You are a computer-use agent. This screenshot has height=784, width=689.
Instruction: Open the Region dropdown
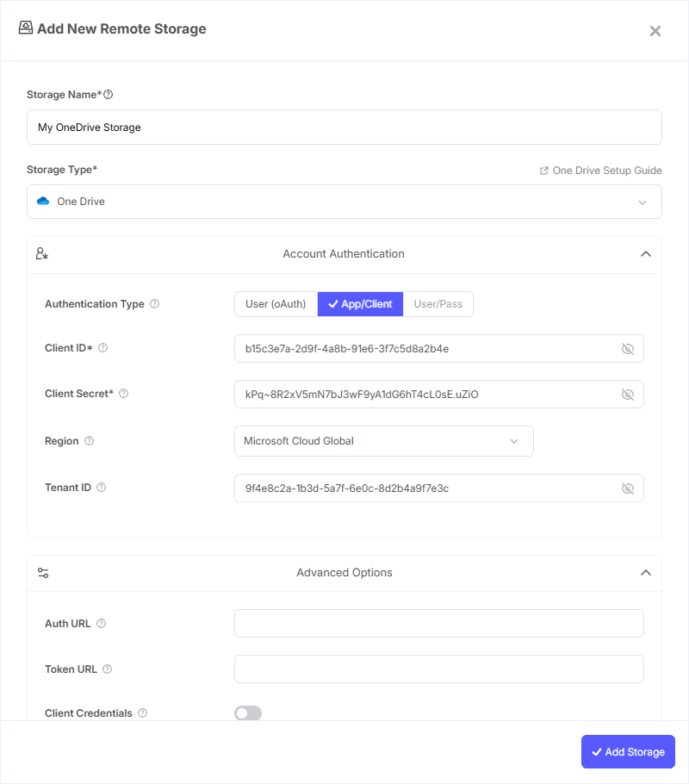383,441
